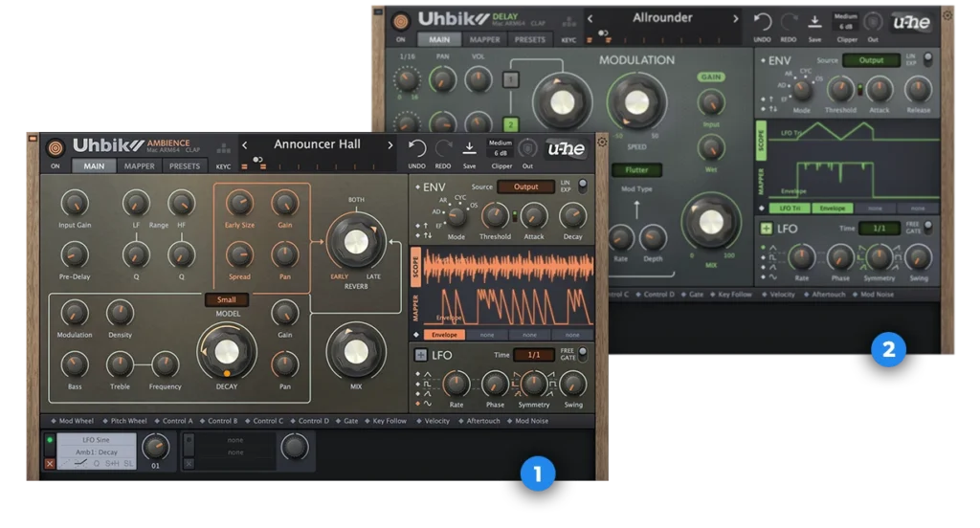Save the Announcer Hall preset
This screenshot has width=980, height=528.
click(x=469, y=147)
